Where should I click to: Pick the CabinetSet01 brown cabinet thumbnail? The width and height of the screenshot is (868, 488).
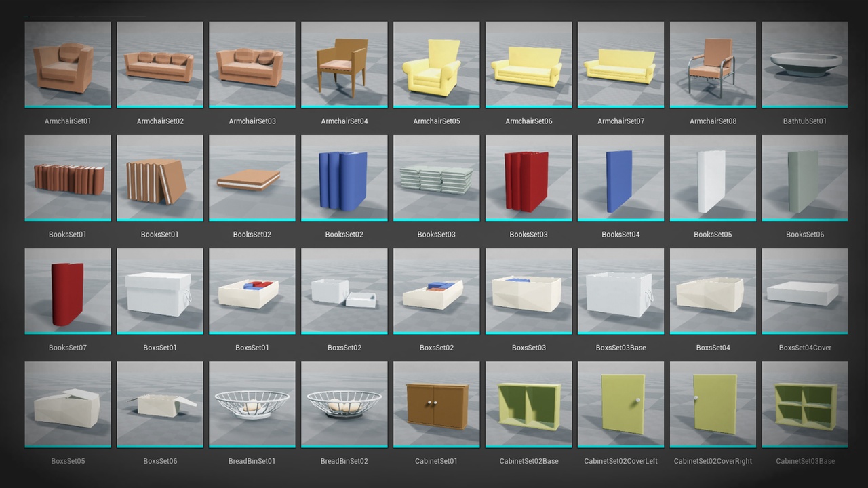(x=437, y=404)
